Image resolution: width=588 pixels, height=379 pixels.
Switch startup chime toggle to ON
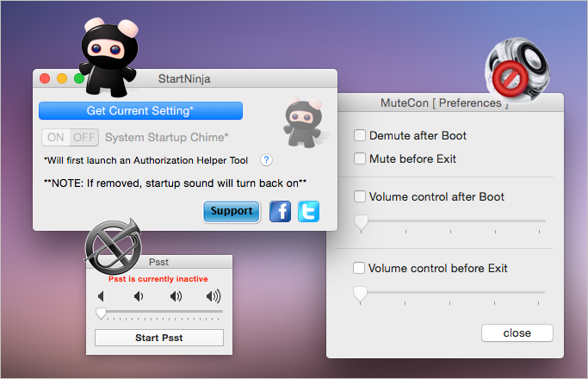coord(56,137)
